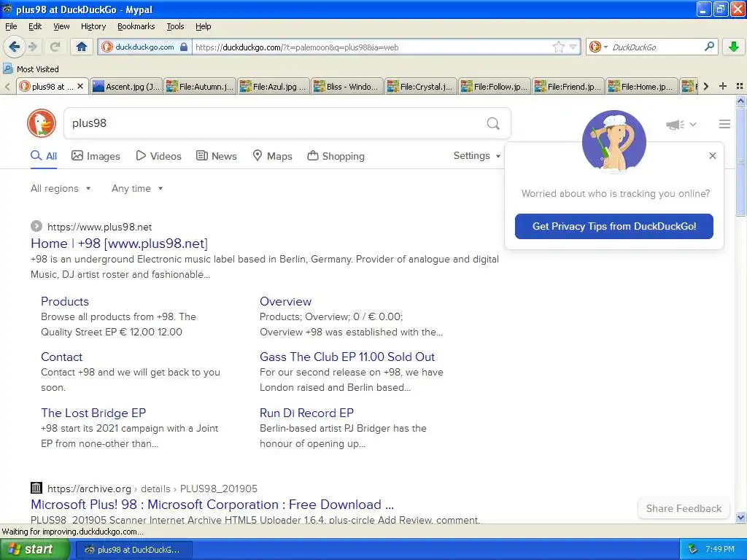Click the Share Feedback button
747x560 pixels.
click(684, 508)
